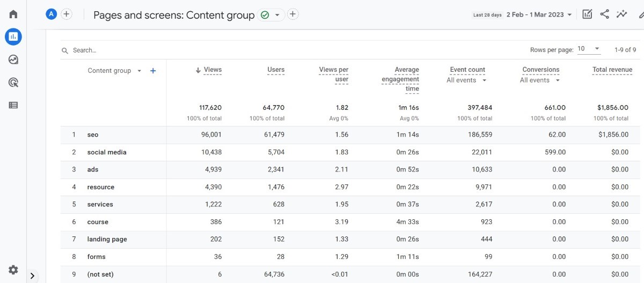The width and height of the screenshot is (644, 283).
Task: Click the search magnifier icon in table
Action: click(x=65, y=50)
